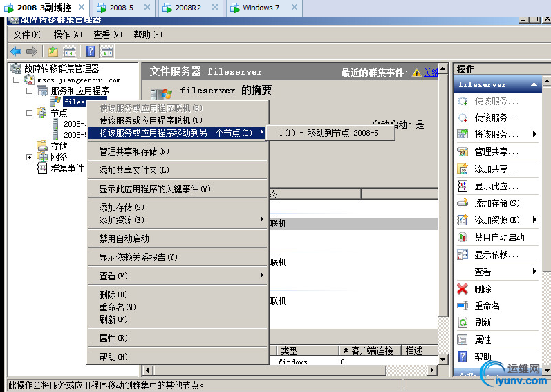Screen dimensions: 551x392
Task: Choose take service offline (脱机) context item
Action: [x=178, y=120]
